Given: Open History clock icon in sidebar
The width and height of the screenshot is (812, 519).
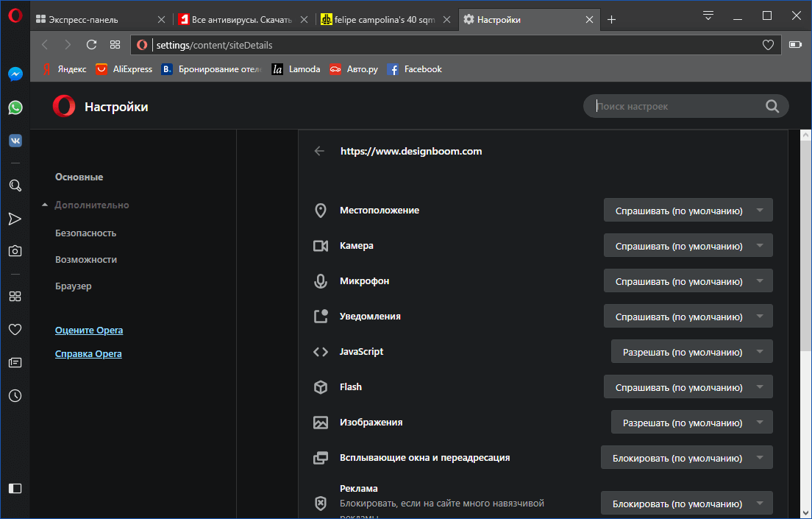Looking at the screenshot, I should click(x=15, y=395).
